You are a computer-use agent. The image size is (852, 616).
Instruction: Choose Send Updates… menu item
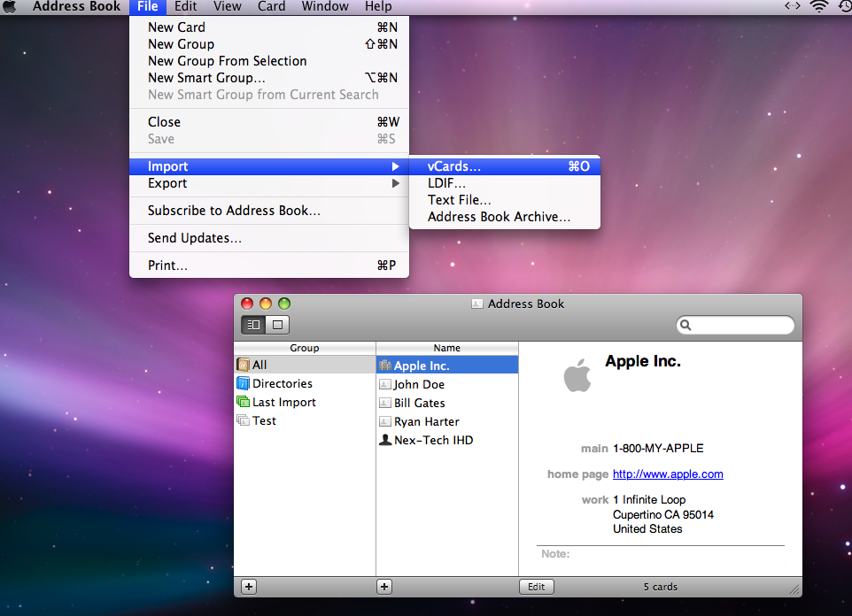point(269,238)
